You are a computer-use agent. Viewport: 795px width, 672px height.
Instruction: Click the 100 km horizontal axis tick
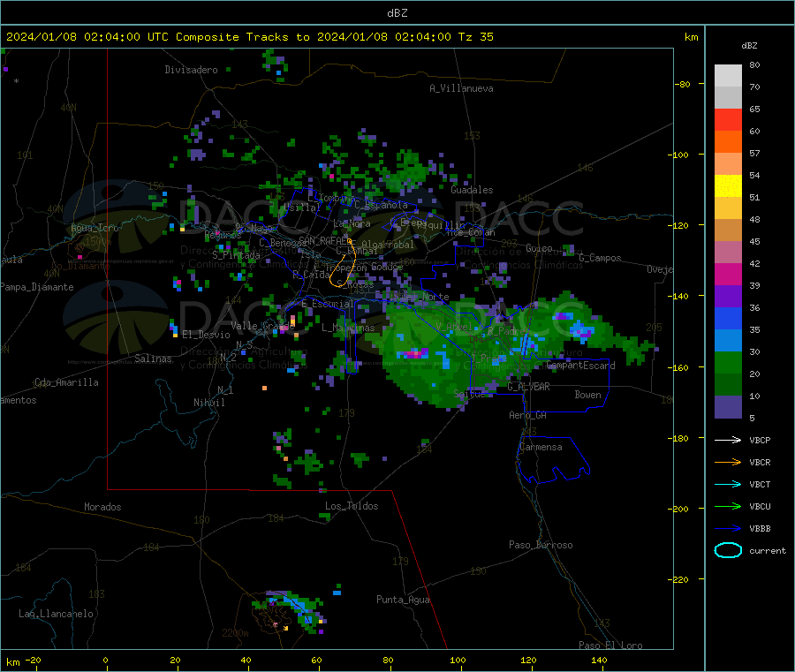tap(458, 660)
